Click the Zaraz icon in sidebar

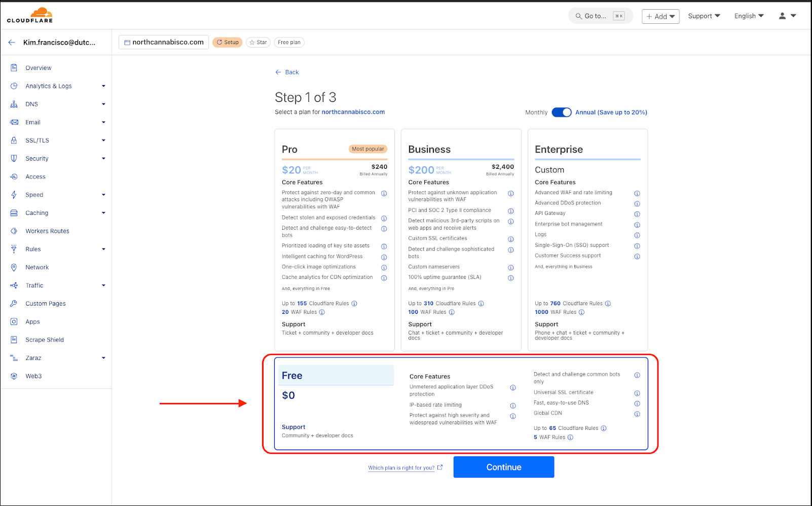14,358
